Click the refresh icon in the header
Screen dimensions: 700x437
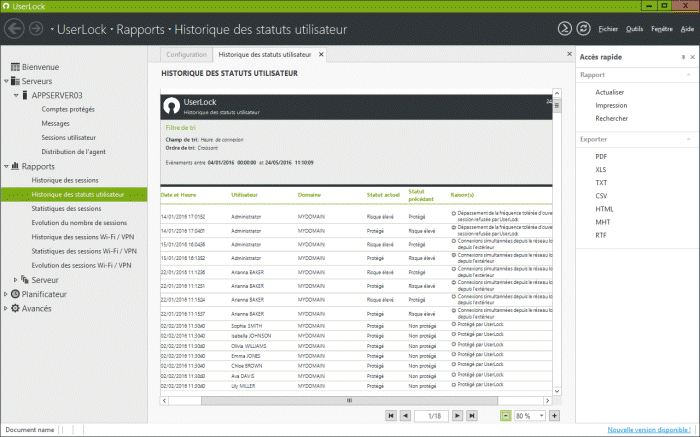click(583, 29)
